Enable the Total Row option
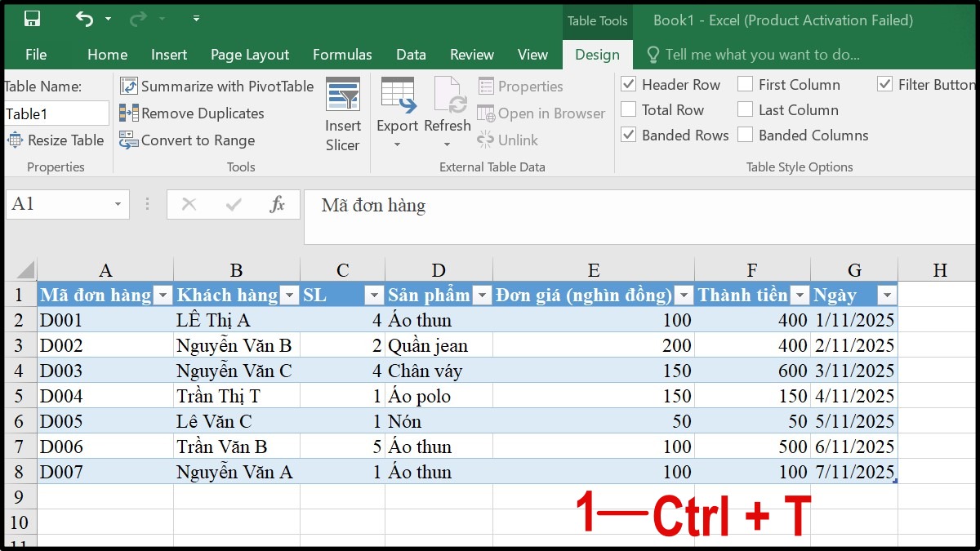The height and width of the screenshot is (551, 980). pos(629,109)
